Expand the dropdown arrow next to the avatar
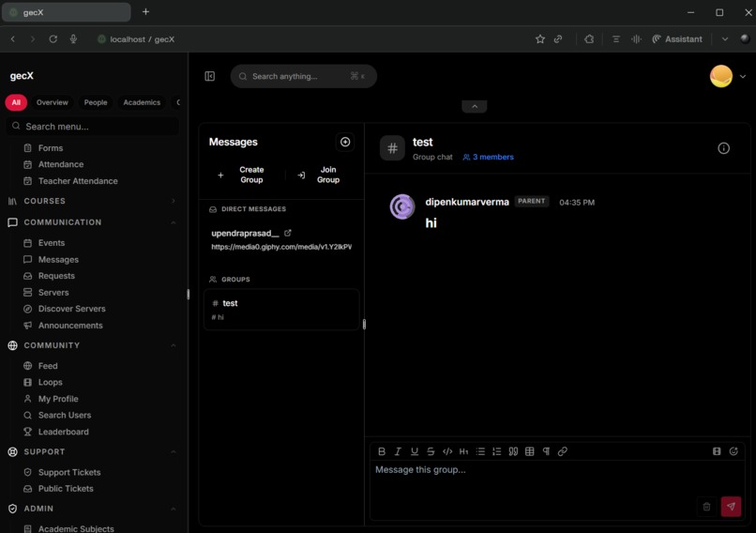The image size is (756, 533). tap(743, 76)
